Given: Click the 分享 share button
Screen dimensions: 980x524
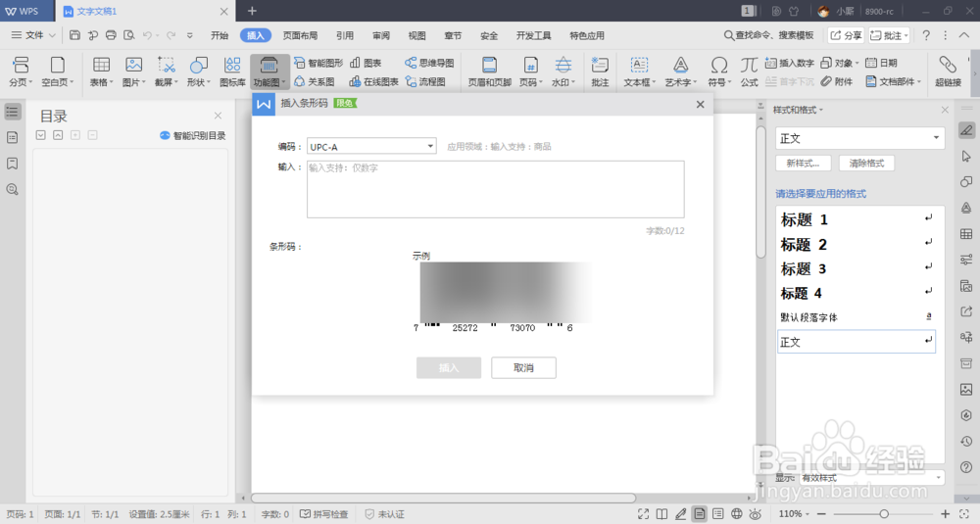Looking at the screenshot, I should click(x=846, y=35).
